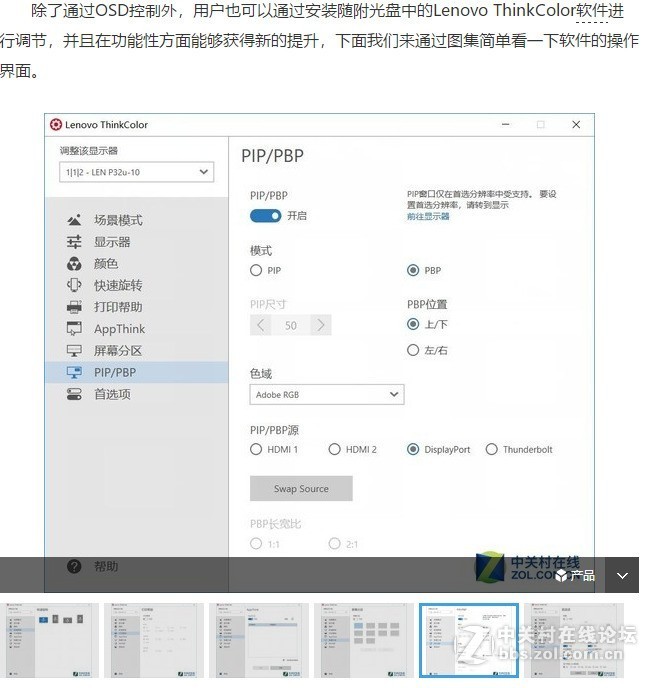Screen dimensions: 660x688
Task: Close the Lenovo ThinkColor window
Action: (x=576, y=125)
